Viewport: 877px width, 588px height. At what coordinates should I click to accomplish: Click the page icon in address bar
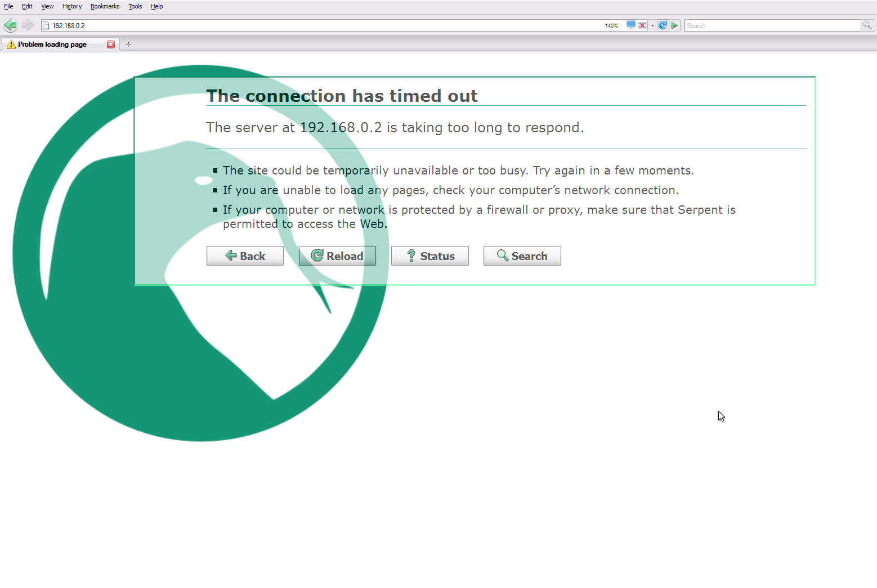46,25
